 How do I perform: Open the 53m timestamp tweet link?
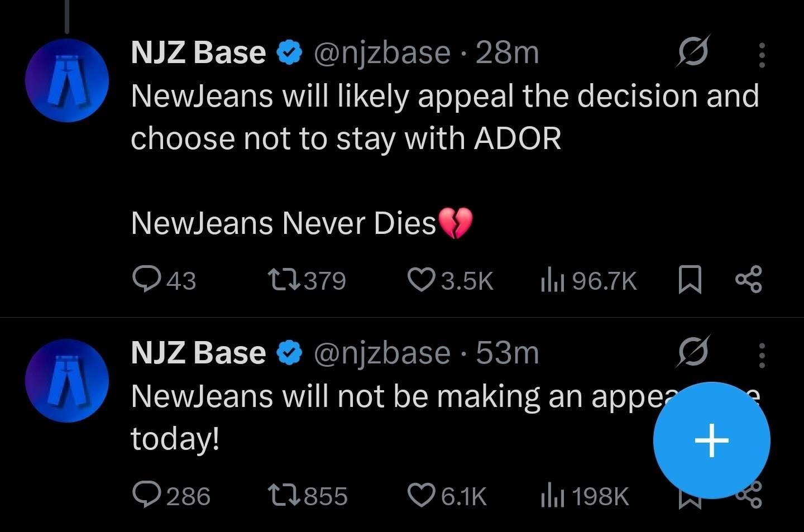pos(507,353)
